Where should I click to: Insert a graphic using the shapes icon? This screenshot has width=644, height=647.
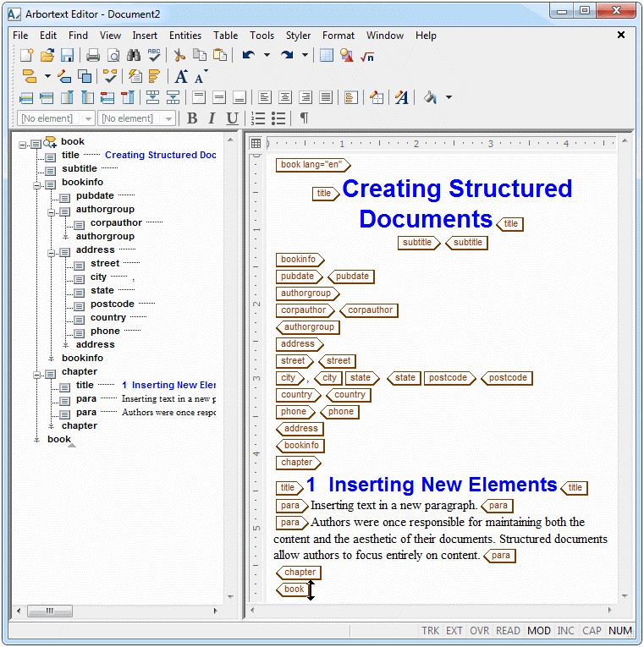(346, 55)
